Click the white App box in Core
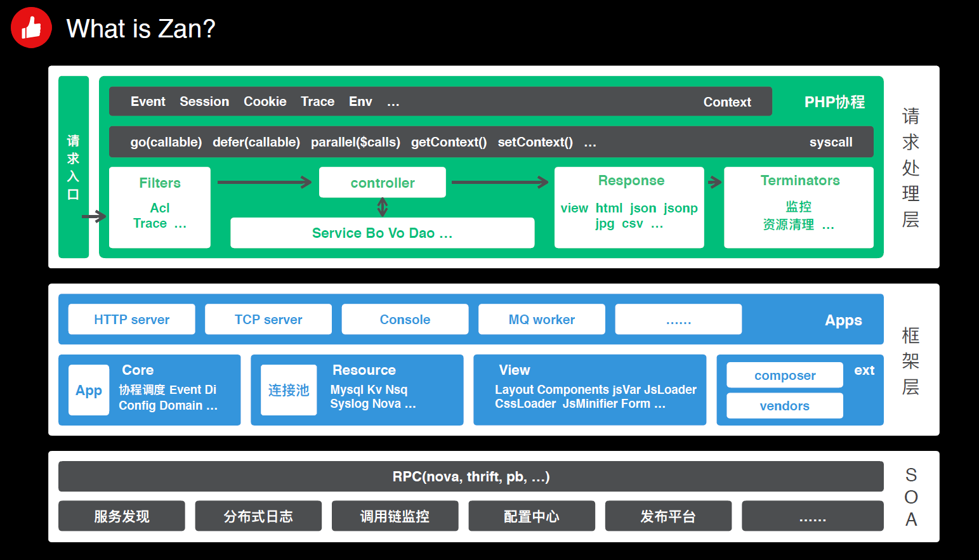Screen dimensions: 979x560 point(89,391)
